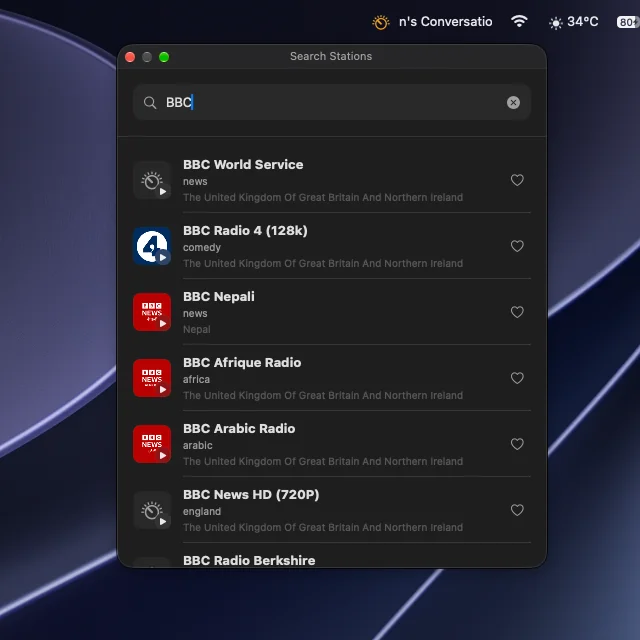Select the BBC Nepali station name
This screenshot has width=640, height=640.
pos(219,297)
